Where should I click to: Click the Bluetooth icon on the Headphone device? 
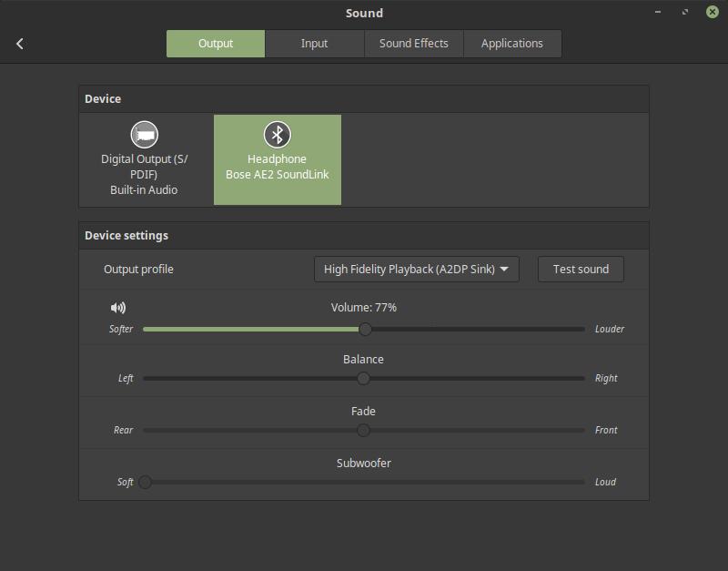[x=278, y=132]
